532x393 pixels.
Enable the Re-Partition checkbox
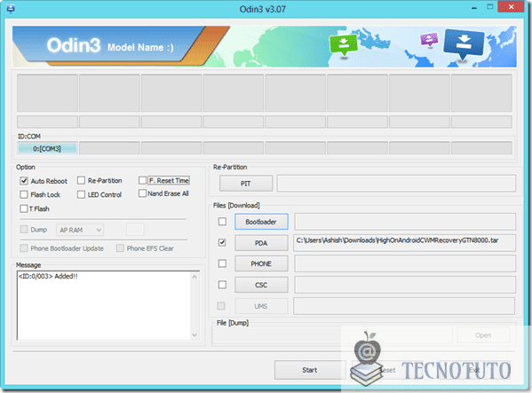(81, 181)
